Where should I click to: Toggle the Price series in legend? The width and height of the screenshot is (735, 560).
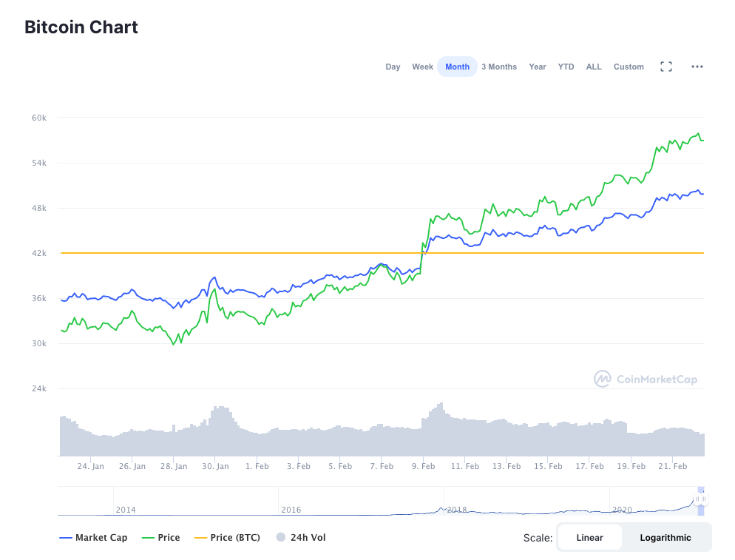[x=160, y=538]
